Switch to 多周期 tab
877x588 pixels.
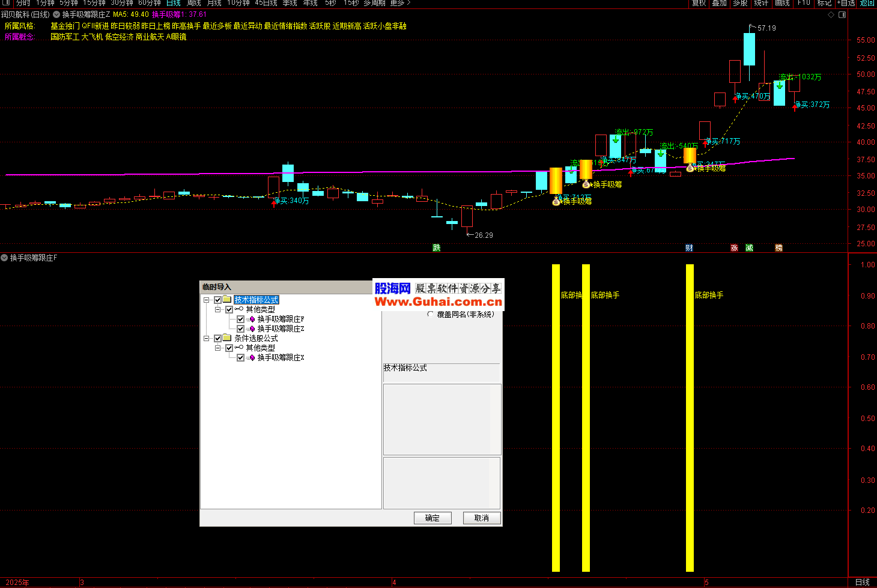[x=374, y=3]
